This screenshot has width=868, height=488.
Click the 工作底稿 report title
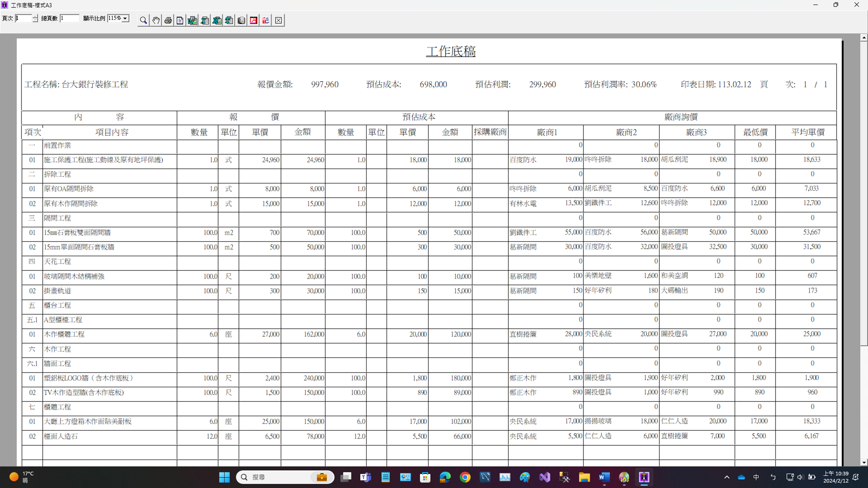coord(451,51)
